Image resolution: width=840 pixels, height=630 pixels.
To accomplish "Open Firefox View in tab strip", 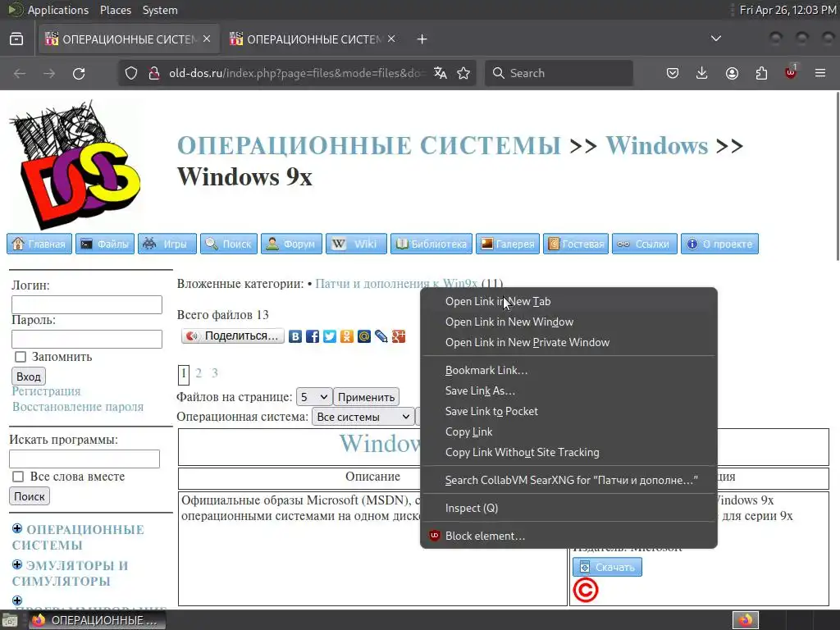I will point(16,39).
